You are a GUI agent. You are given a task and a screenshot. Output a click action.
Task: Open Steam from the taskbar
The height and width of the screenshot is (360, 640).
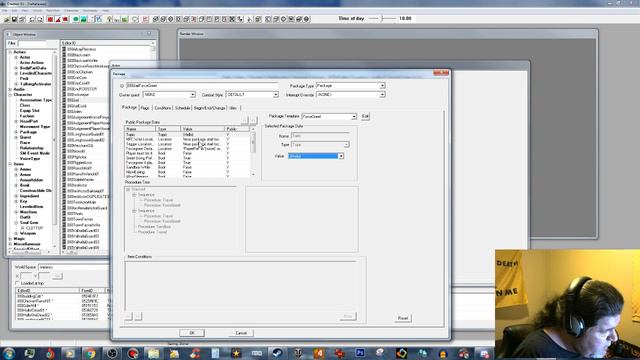pyautogui.click(x=277, y=353)
